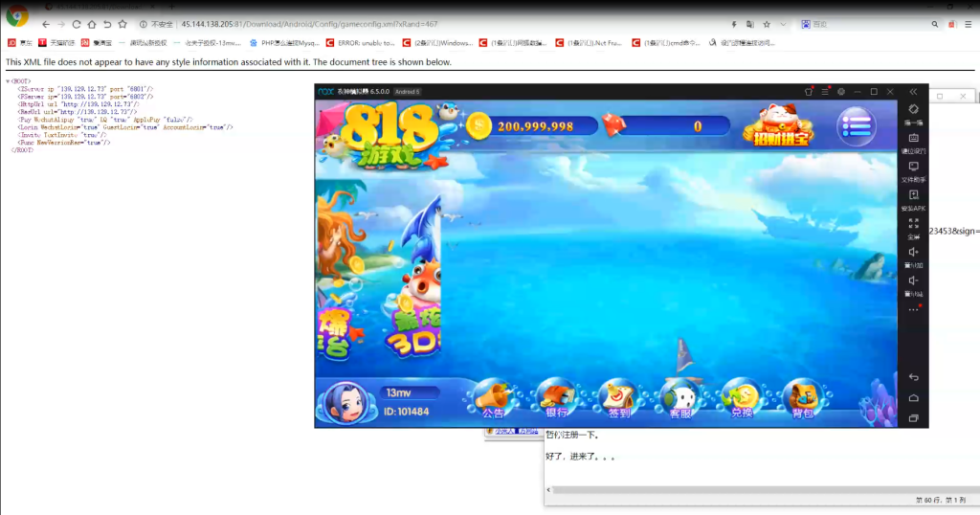Image resolution: width=980 pixels, height=515 pixels.
Task: Click the red fish ticket counter
Action: click(x=666, y=126)
